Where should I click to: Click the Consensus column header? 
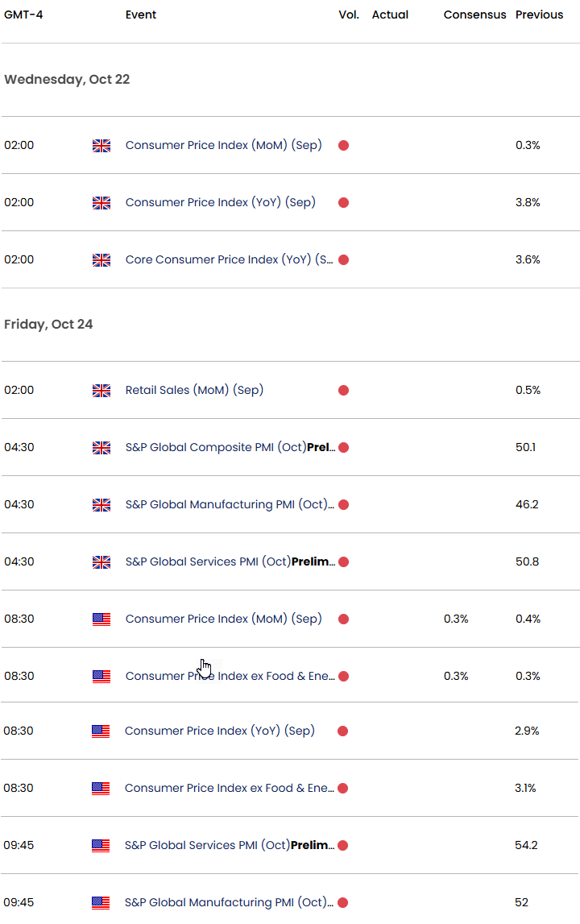pos(474,15)
